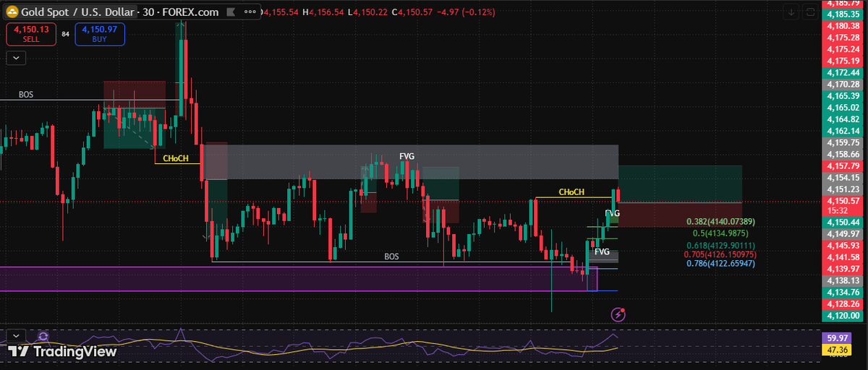Select the yellow CHoCH label near the red box
Image resolution: width=868 pixels, height=370 pixels.
(x=176, y=158)
